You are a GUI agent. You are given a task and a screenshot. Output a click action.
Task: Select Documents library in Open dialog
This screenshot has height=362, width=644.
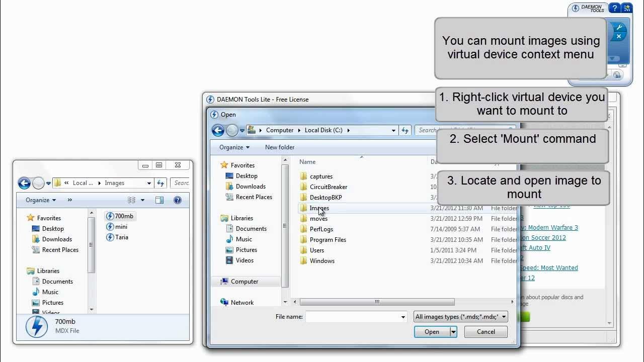click(251, 229)
